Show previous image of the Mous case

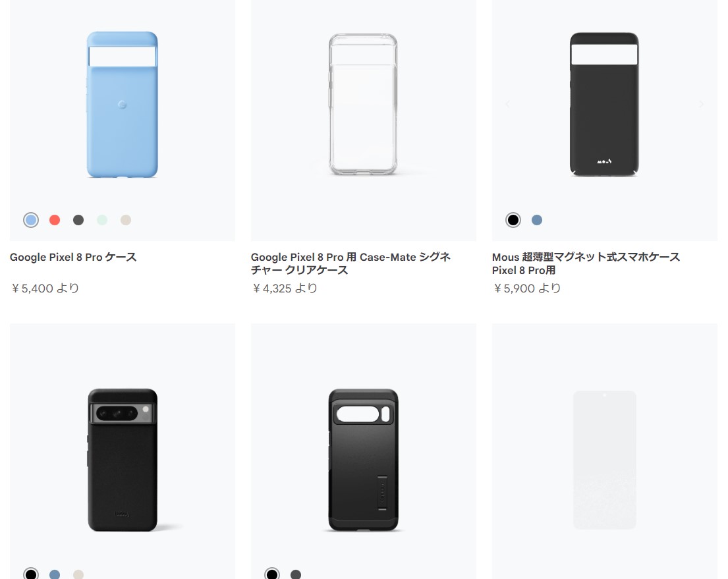pos(507,104)
